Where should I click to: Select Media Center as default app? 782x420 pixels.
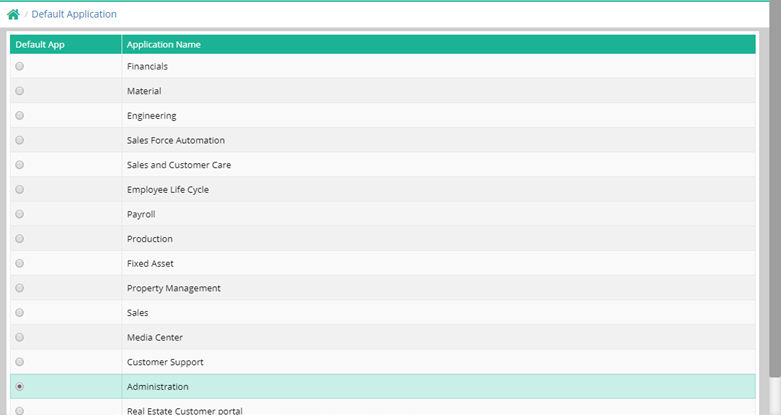pos(20,337)
